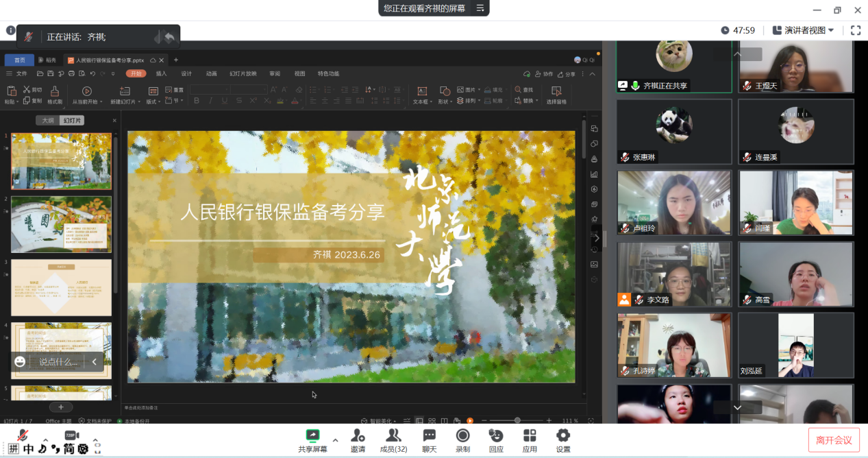
Task: Open the 聊天 chat panel
Action: [x=430, y=435]
